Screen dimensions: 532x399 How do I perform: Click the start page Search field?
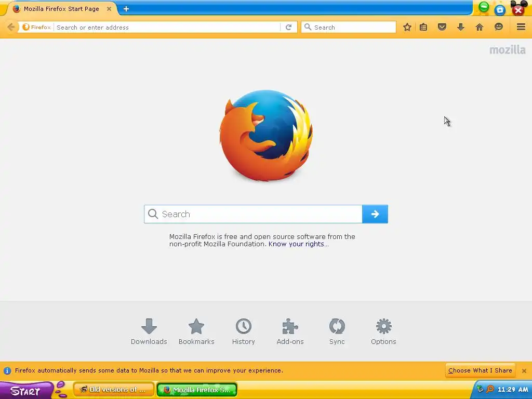coord(253,214)
